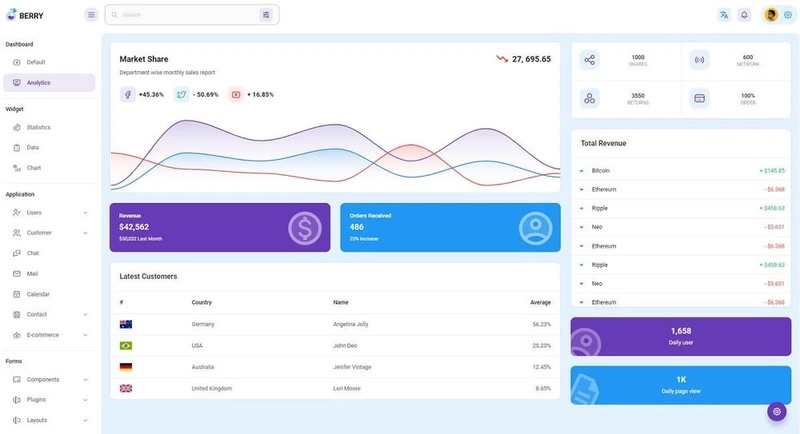Click the name John Deo
Image resolution: width=800 pixels, height=434 pixels.
[345, 346]
